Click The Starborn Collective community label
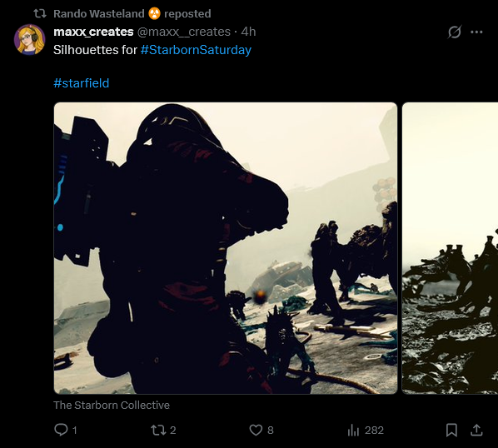 (112, 406)
